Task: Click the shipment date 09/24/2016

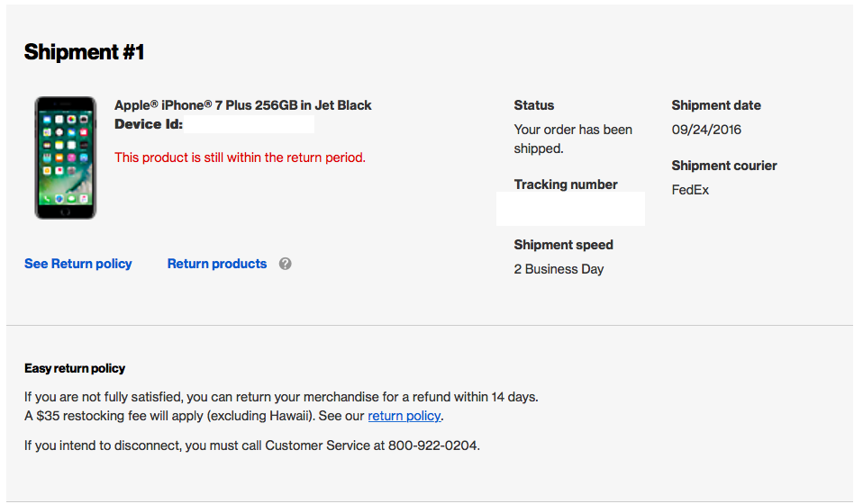Action: pyautogui.click(x=706, y=130)
